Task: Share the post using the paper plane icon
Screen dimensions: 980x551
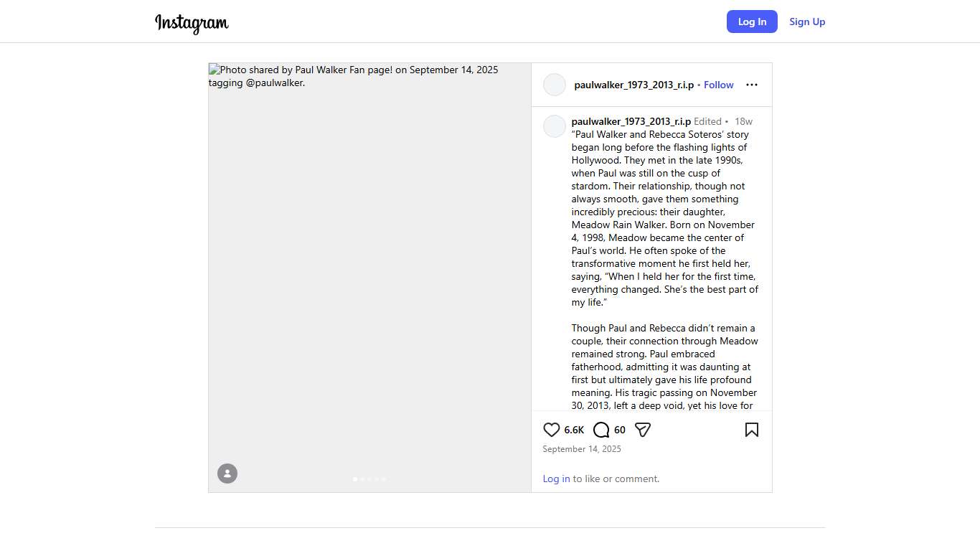Action: pyautogui.click(x=643, y=430)
